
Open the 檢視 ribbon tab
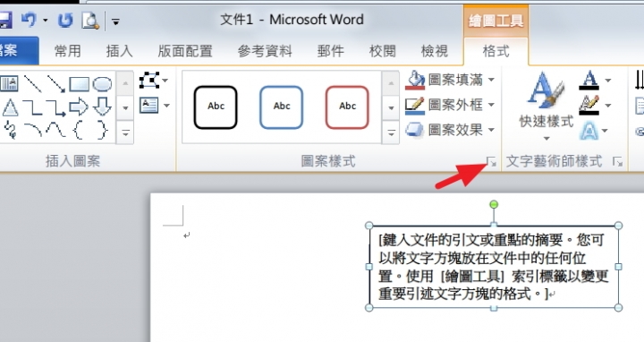[435, 51]
